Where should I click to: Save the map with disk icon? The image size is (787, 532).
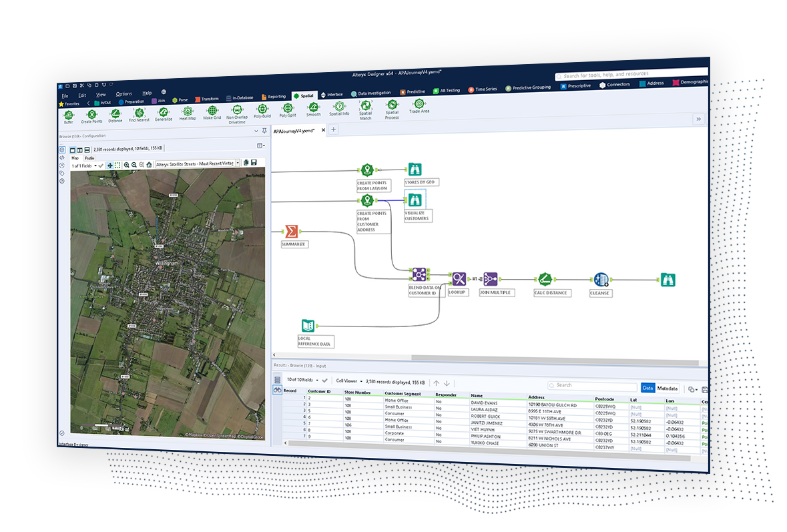coord(254,162)
